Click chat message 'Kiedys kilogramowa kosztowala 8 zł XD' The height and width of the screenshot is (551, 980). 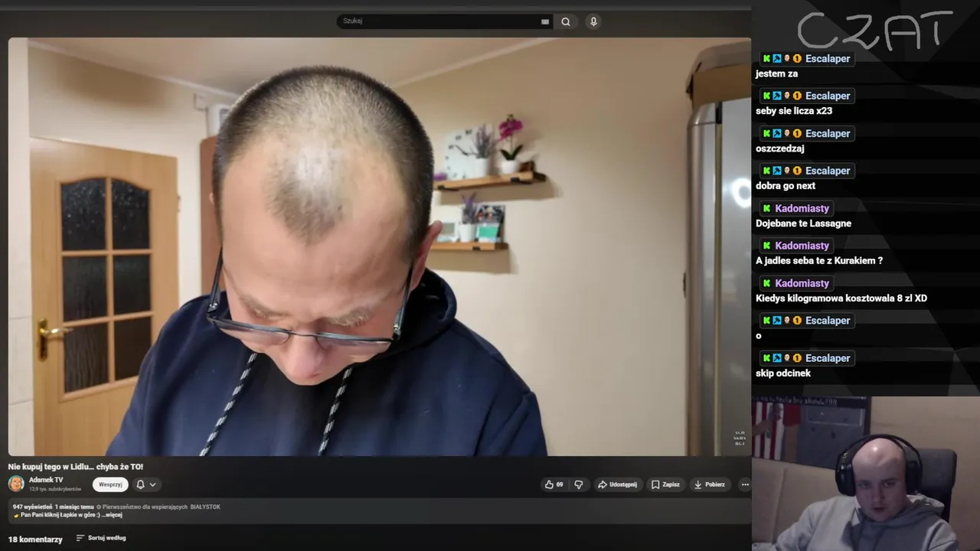pos(841,298)
